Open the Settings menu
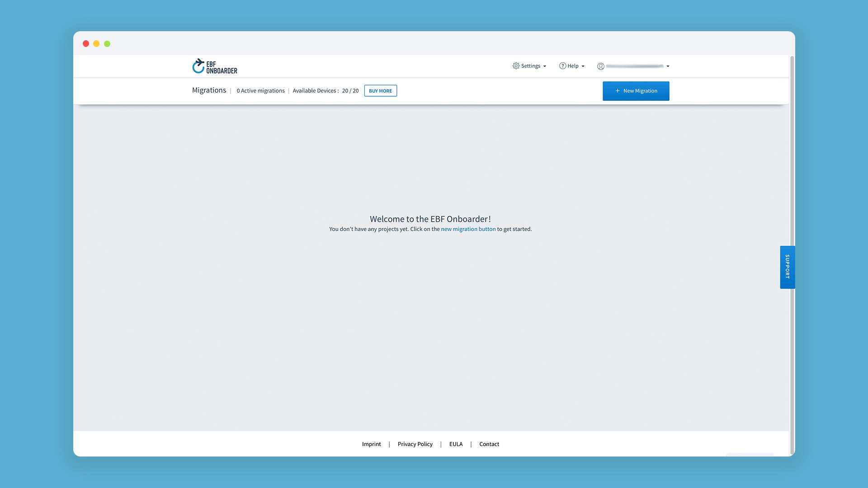The height and width of the screenshot is (488, 868). click(530, 66)
